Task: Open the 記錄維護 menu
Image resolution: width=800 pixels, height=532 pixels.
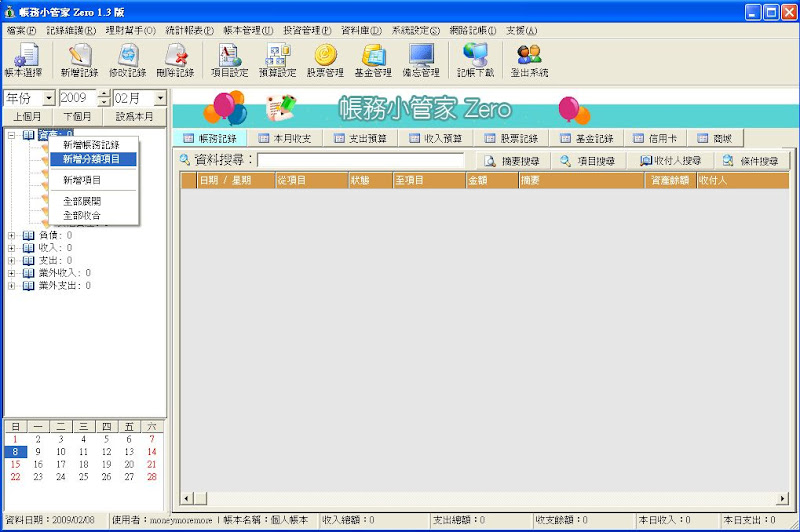Action: pos(71,31)
